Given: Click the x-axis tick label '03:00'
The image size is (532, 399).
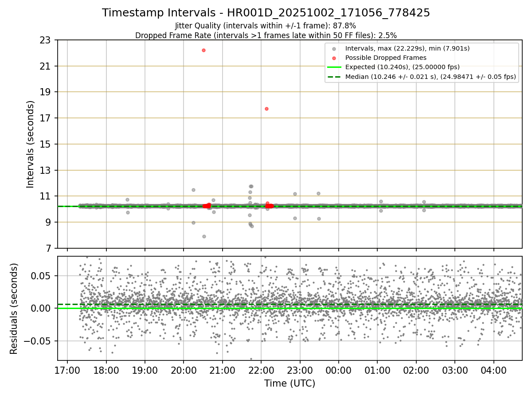Looking at the screenshot, I should coord(455,370).
